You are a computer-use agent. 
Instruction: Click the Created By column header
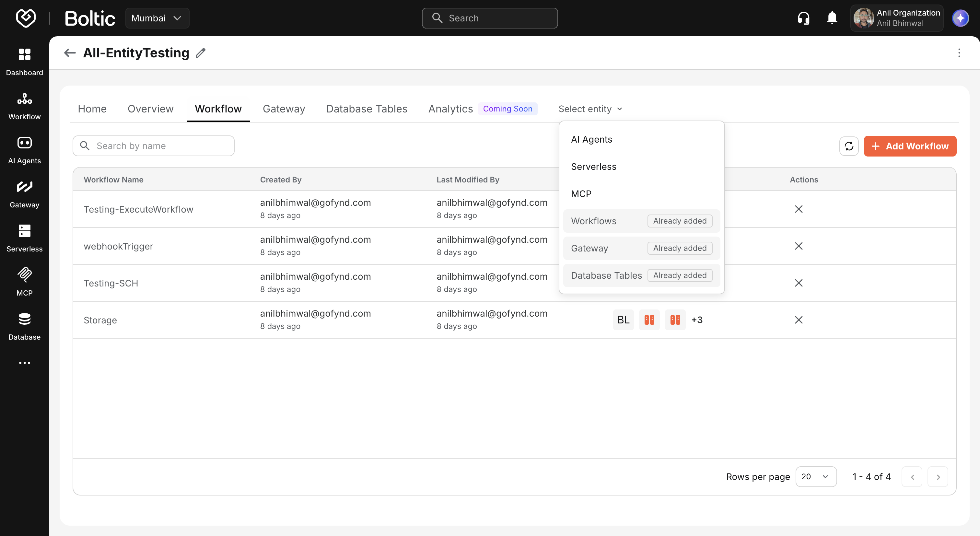pos(281,180)
